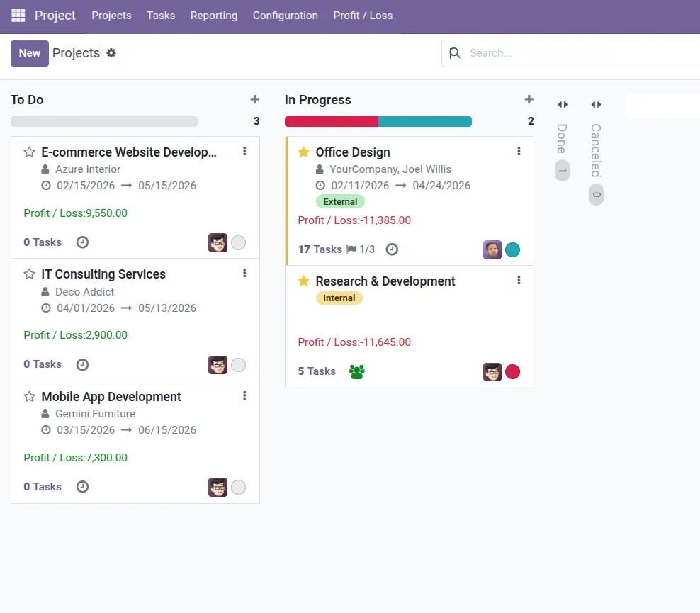Open kebab menu on Research & Development card
Image resolution: width=700 pixels, height=613 pixels.
519,280
